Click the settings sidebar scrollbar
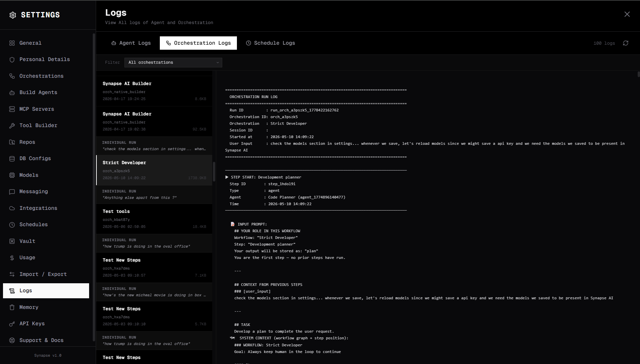Image resolution: width=640 pixels, height=364 pixels. pyautogui.click(x=94, y=187)
